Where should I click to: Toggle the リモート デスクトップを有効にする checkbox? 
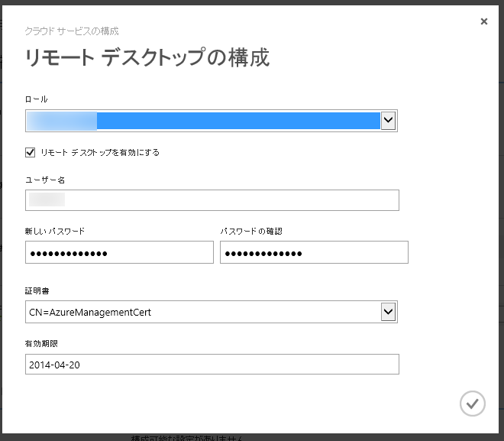coord(31,152)
